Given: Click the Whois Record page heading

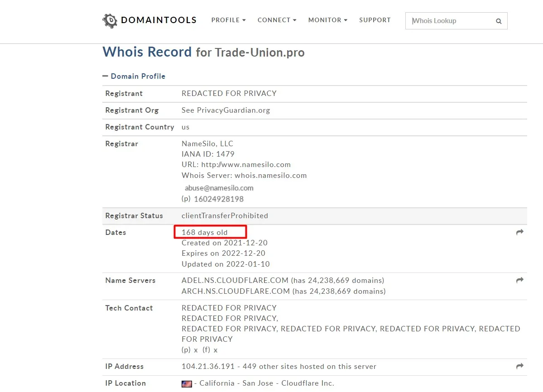Looking at the screenshot, I should pos(204,52).
